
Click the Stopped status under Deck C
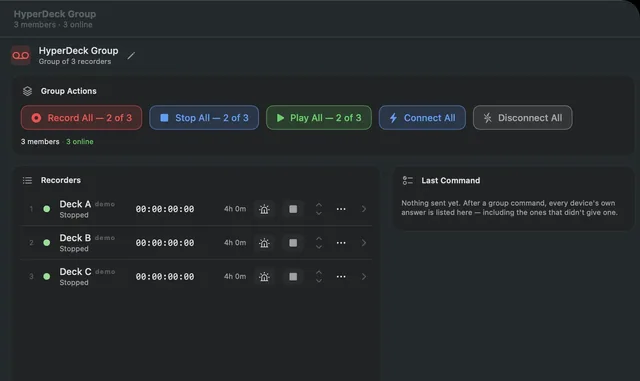74,283
